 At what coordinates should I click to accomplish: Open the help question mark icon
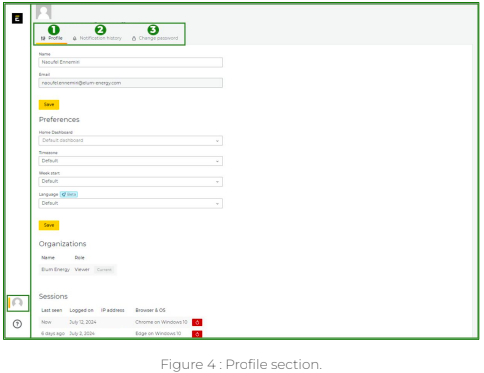(17, 324)
